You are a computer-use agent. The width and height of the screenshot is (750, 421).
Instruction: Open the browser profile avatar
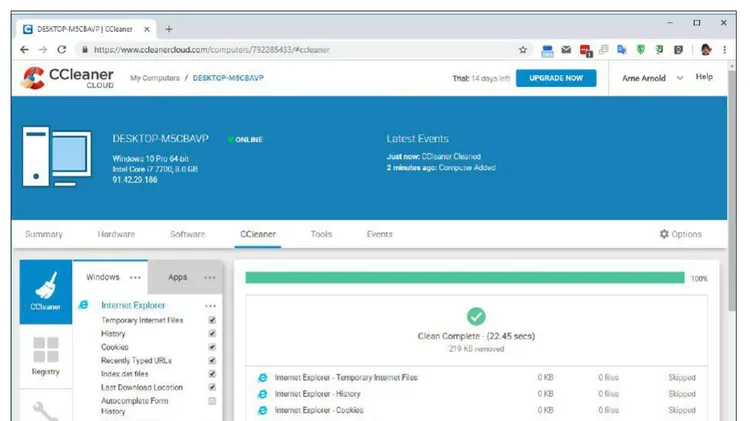click(706, 50)
